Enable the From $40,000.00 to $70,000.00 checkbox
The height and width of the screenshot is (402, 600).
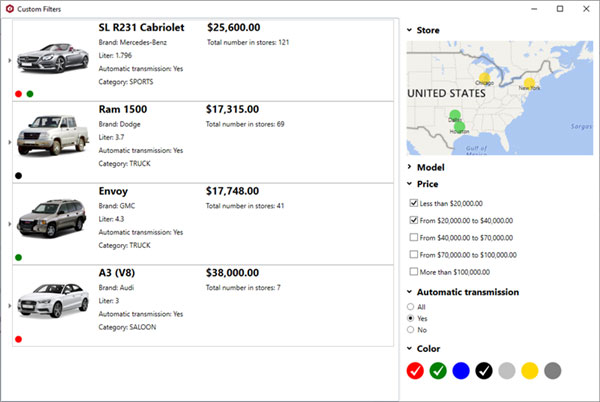click(x=414, y=237)
